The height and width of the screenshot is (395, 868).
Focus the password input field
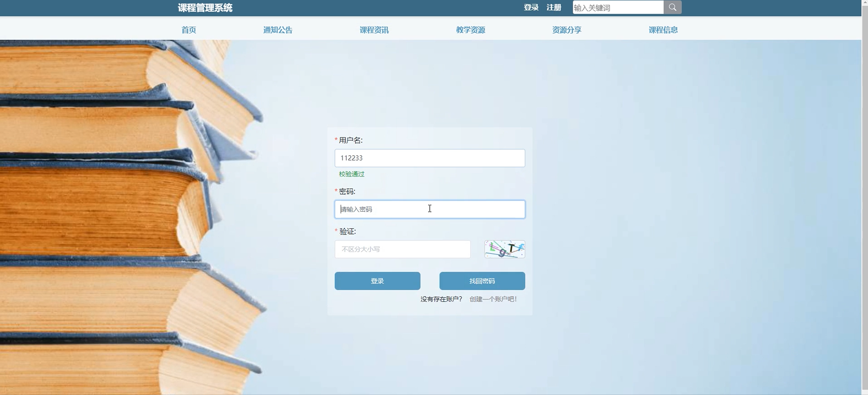[429, 209]
